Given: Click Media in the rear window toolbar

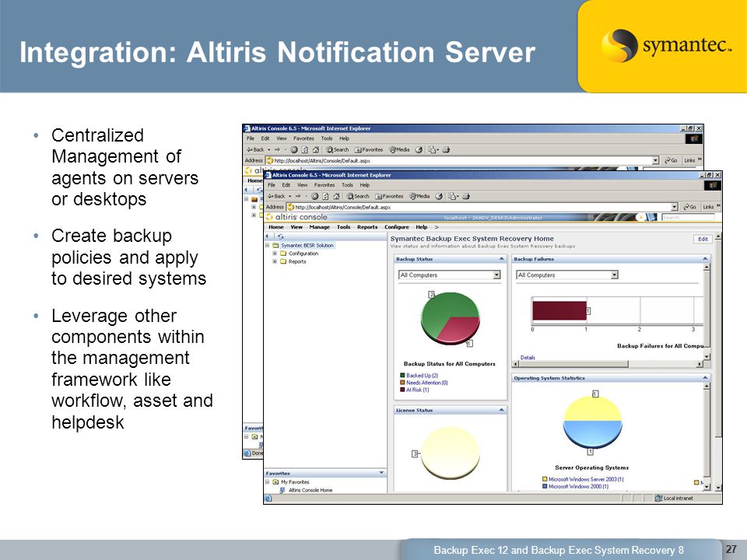Looking at the screenshot, I should pyautogui.click(x=399, y=149).
